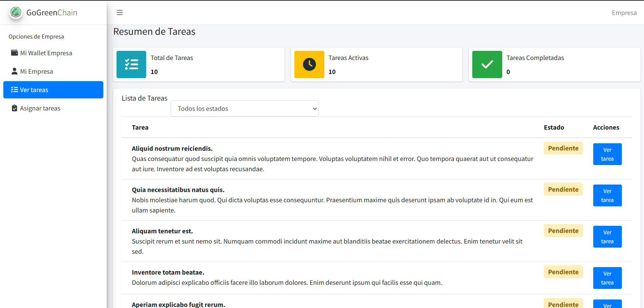The image size is (644, 308).
Task: Click Pendiente badge for Quia necessitatibus natus quis
Action: tap(563, 189)
